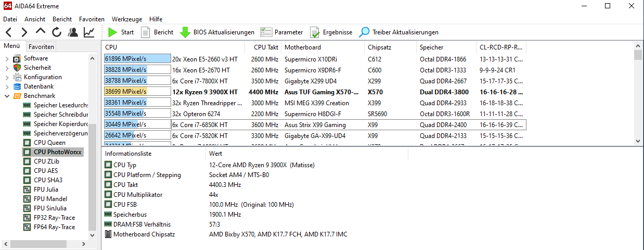Open BIOS Aktualisierungen
Image resolution: width=644 pixels, height=250 pixels.
tap(217, 32)
